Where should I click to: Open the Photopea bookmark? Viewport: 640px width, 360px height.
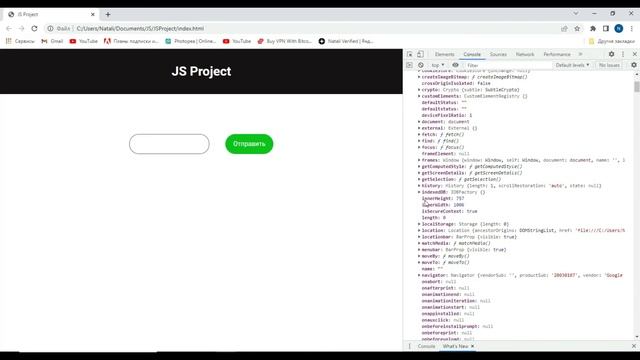191,41
